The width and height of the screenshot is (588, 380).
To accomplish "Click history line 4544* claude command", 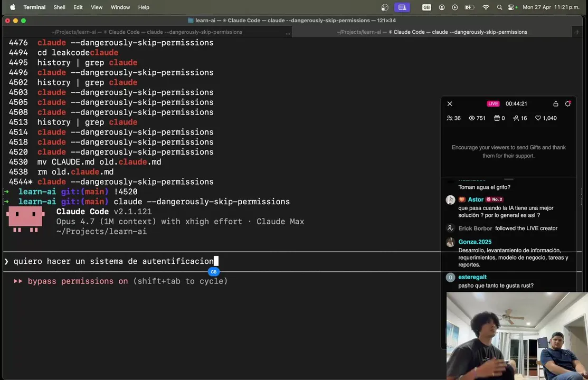I will (x=111, y=182).
